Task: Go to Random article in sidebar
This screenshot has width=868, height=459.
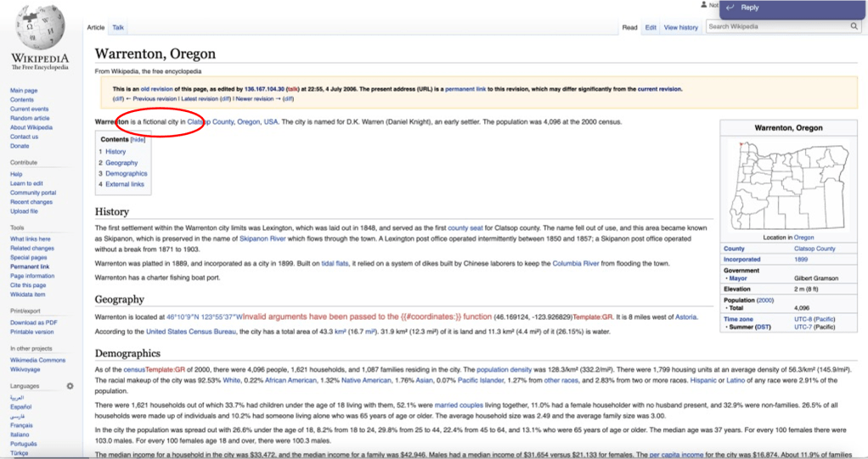Action: click(30, 118)
